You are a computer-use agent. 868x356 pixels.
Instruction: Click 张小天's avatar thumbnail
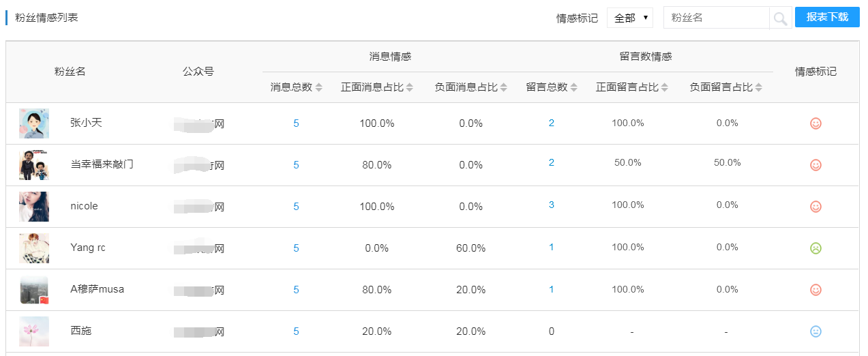[34, 123]
